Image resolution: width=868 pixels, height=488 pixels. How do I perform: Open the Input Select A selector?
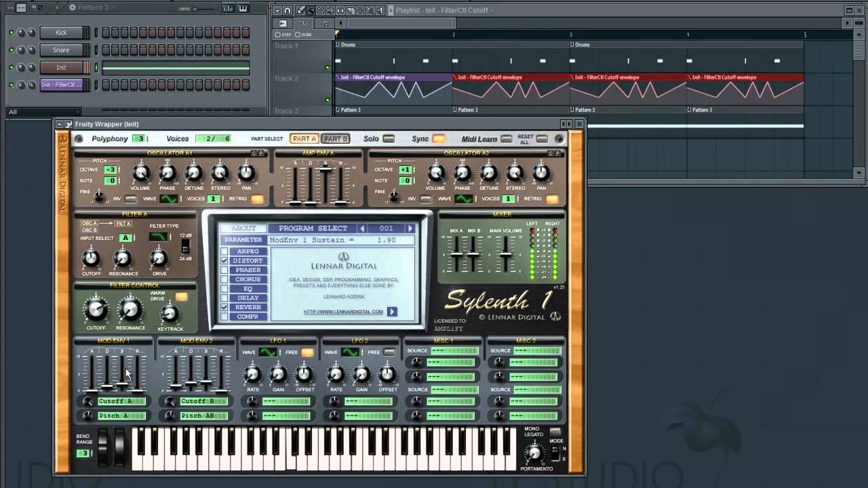click(x=125, y=238)
